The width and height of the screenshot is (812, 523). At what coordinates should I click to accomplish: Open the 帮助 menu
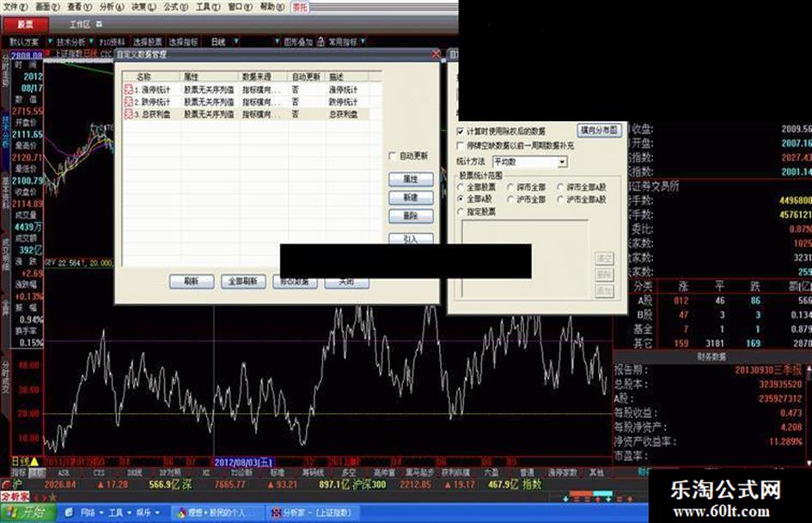272,7
